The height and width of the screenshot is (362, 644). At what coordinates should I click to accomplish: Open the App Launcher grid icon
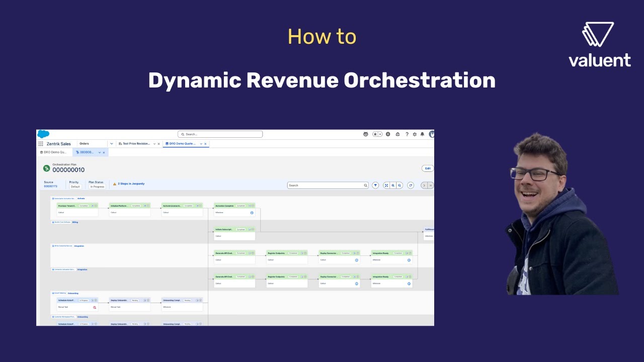(41, 144)
